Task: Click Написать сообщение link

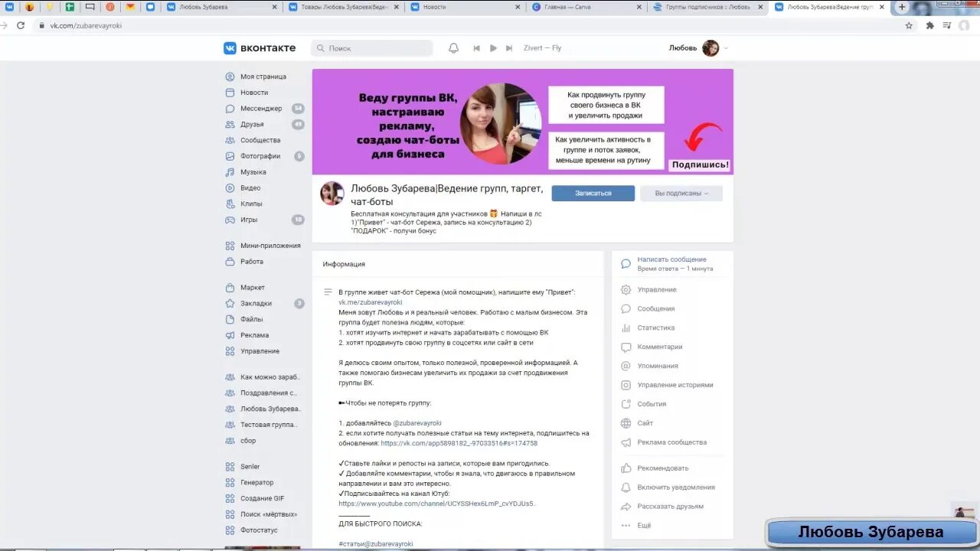Action: [x=671, y=259]
